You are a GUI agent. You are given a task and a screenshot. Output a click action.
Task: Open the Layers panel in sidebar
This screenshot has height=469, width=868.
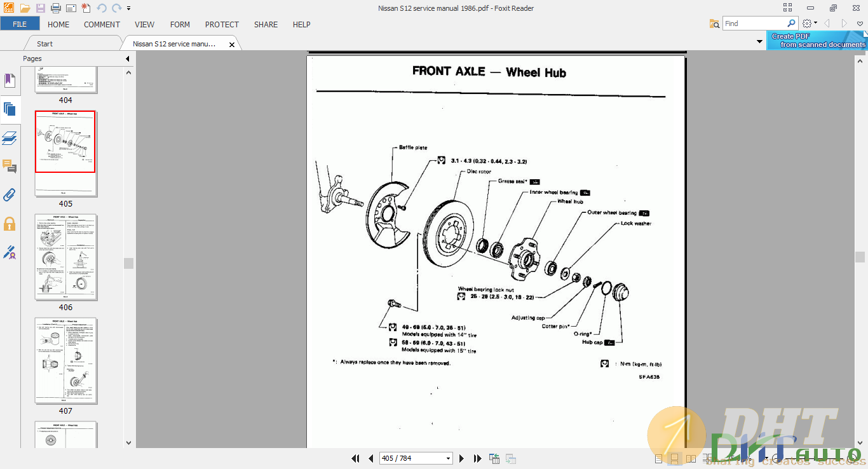[x=10, y=137]
